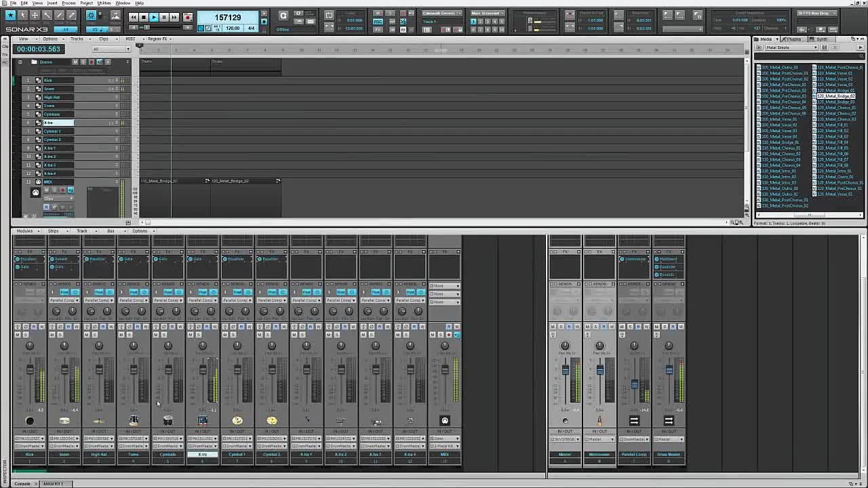Click the Cymbal 1 strip icon

[x=237, y=421]
